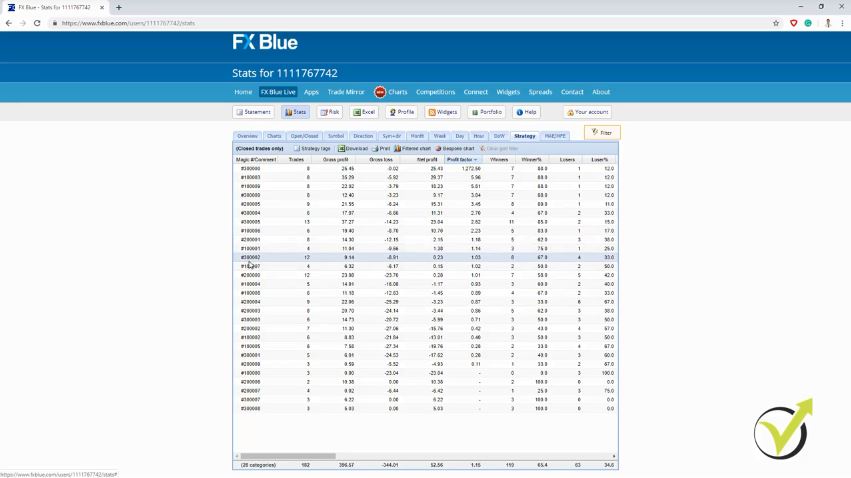
Task: Open the Profile button
Action: tap(402, 112)
